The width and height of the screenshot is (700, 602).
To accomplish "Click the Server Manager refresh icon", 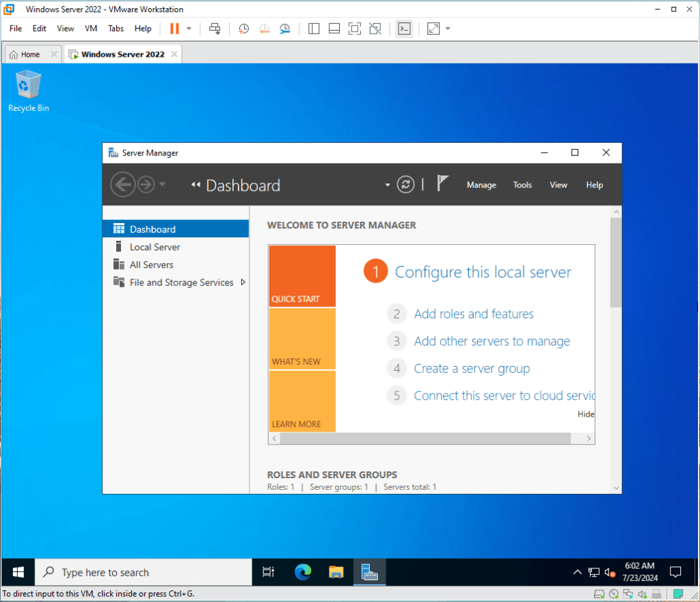I will point(406,185).
